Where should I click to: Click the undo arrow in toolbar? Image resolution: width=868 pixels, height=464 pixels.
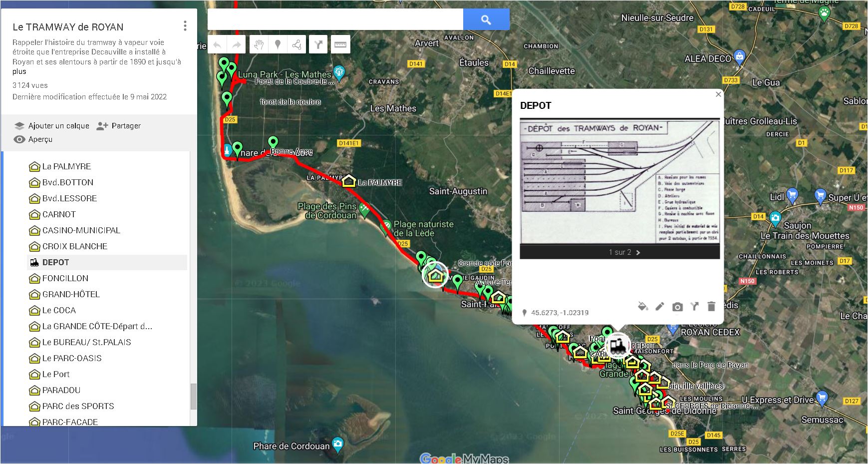[x=217, y=44]
